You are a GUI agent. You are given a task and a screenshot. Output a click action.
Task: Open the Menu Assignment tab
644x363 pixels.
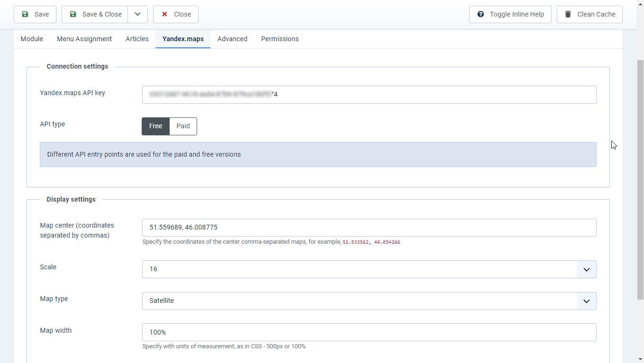point(84,39)
